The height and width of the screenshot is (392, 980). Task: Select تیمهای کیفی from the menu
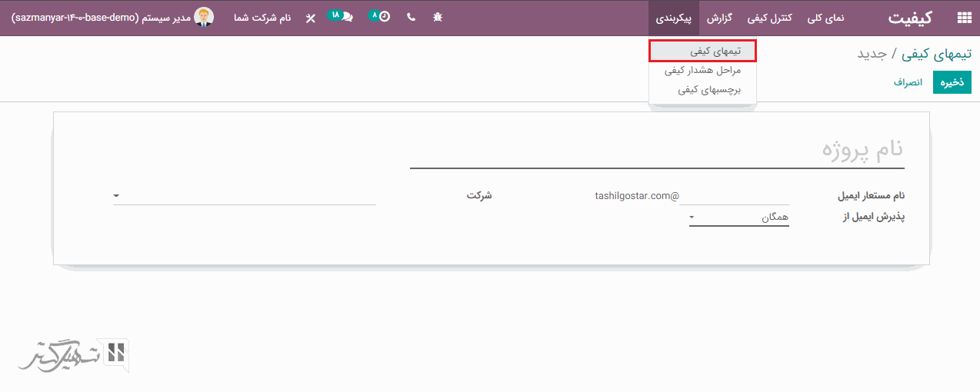[x=702, y=51]
